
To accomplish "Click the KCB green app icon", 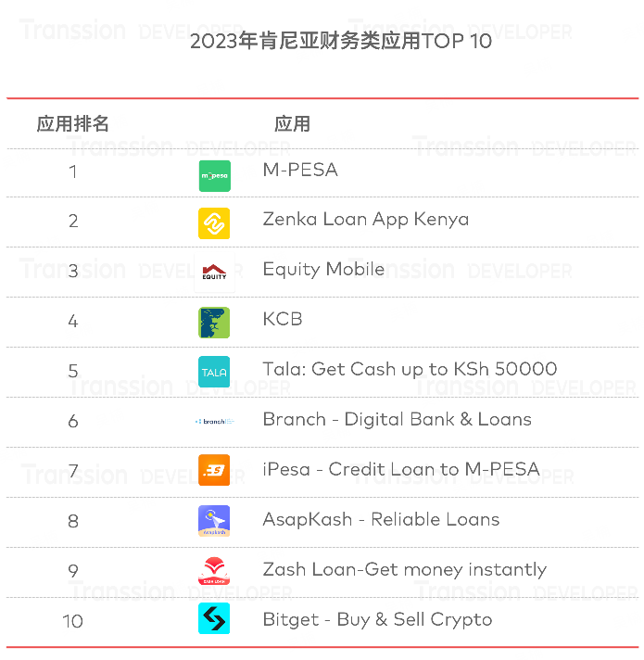I will (214, 322).
